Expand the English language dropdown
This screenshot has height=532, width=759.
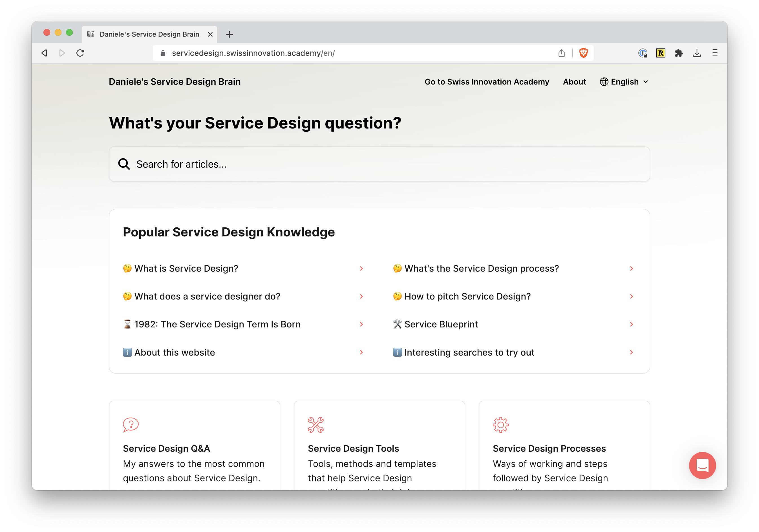tap(624, 82)
